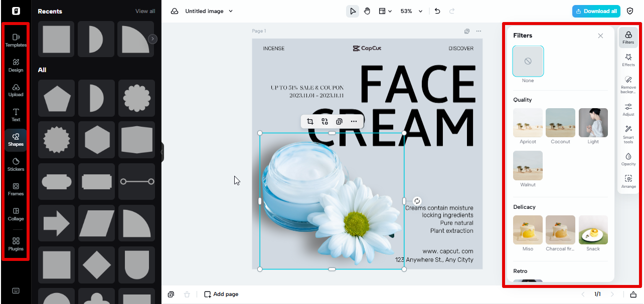The height and width of the screenshot is (304, 644).
Task: Go to the previous page arrow
Action: coord(582,294)
